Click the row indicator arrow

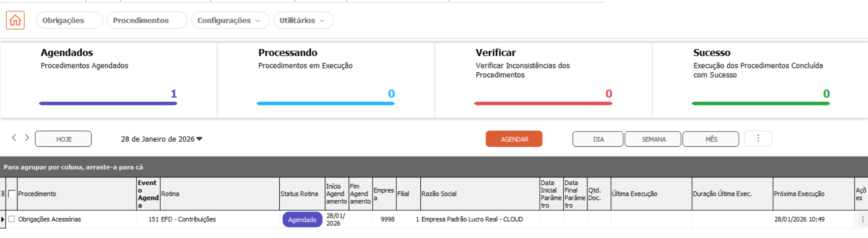(x=3, y=219)
